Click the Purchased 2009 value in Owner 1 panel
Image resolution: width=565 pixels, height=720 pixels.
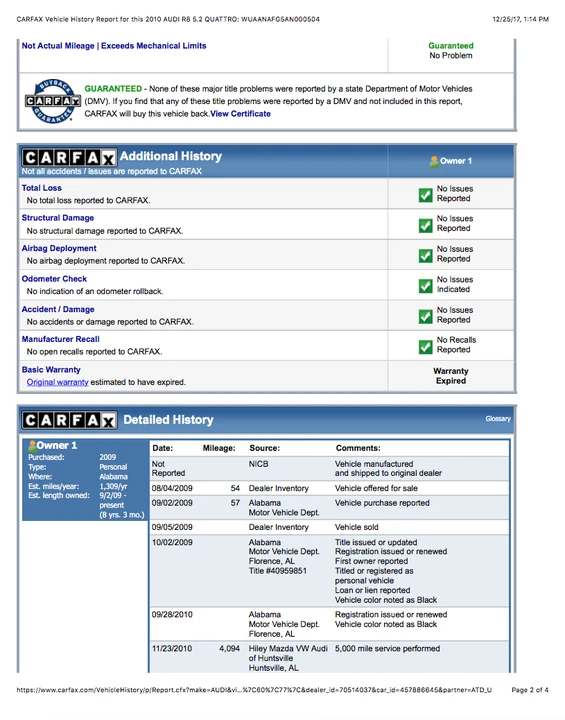107,457
